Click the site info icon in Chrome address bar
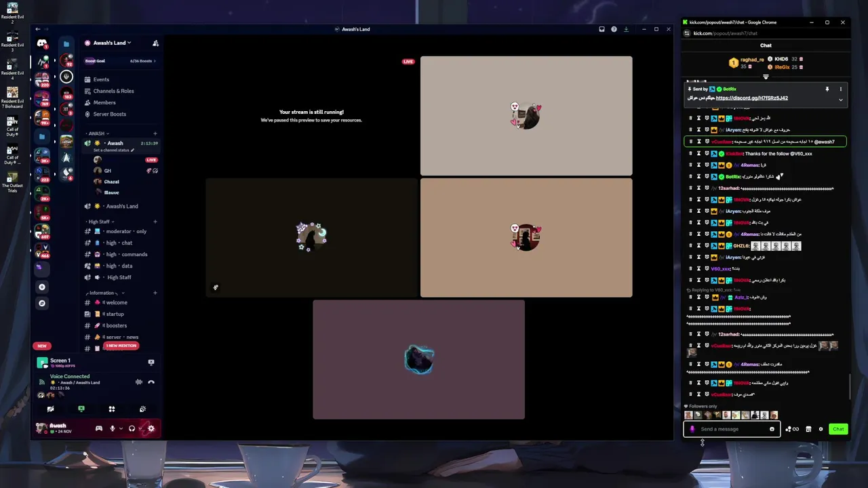Image resolution: width=868 pixels, height=488 pixels. [x=686, y=33]
